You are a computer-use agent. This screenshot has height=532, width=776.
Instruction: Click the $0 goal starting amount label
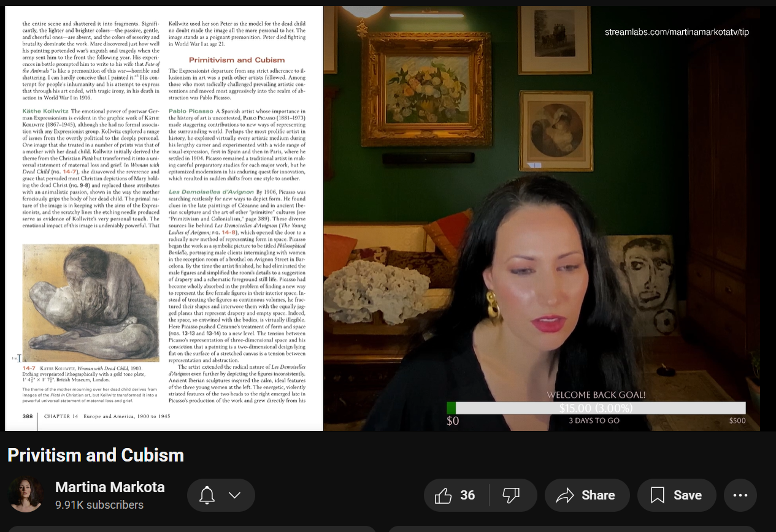[x=453, y=421]
